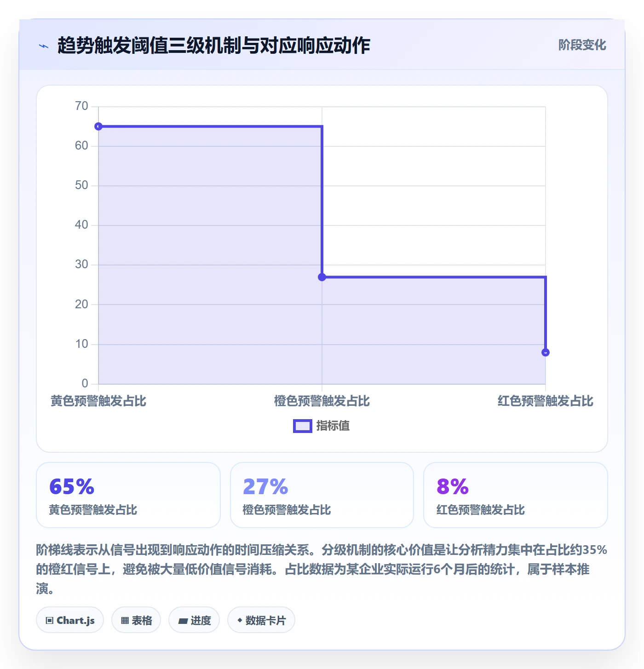The width and height of the screenshot is (644, 669).
Task: Click the 红色预警触发占比 x-axis label
Action: coord(546,401)
